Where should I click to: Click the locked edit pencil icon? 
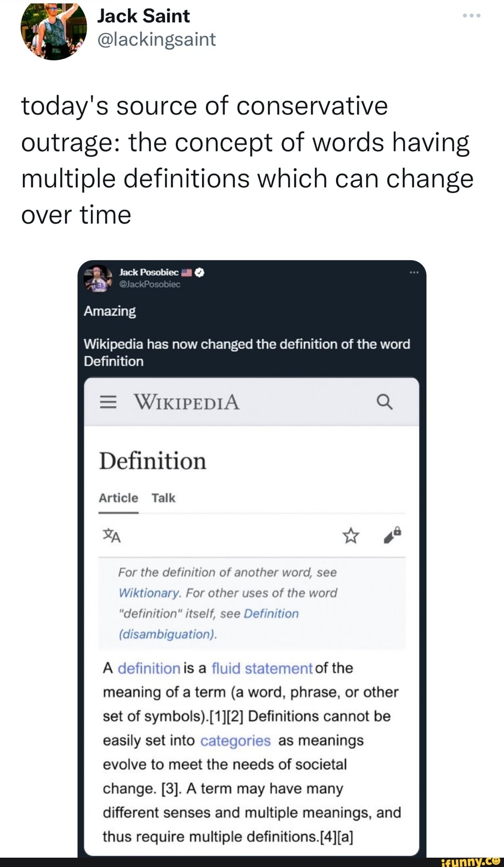pos(392,536)
